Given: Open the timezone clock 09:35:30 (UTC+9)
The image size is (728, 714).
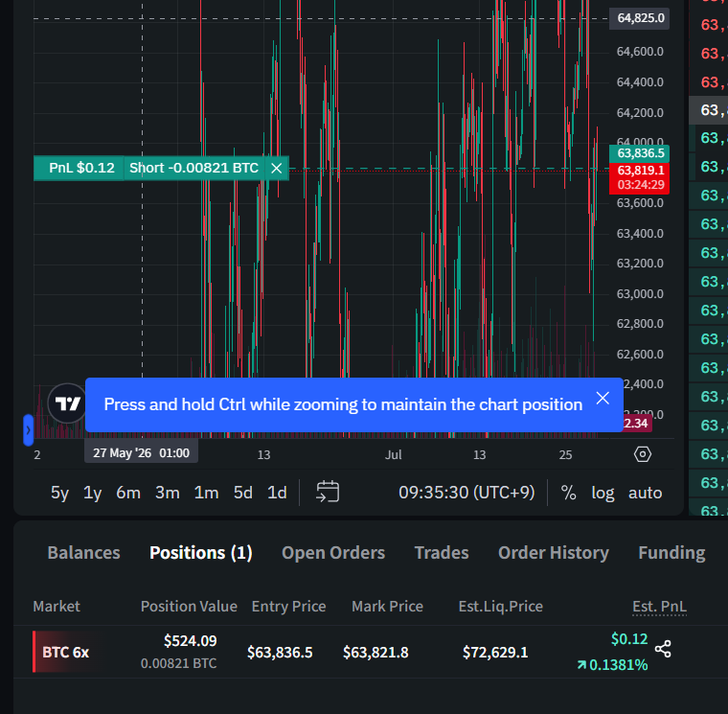Looking at the screenshot, I should coord(466,493).
